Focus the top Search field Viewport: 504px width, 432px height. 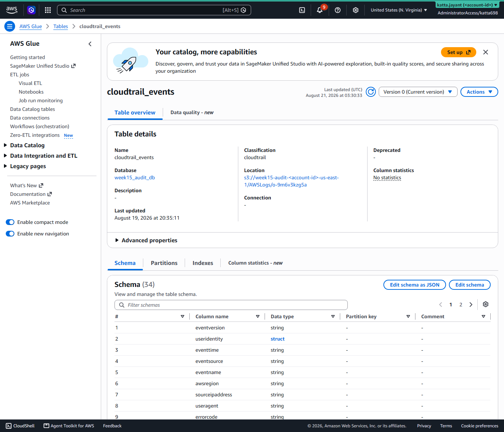[154, 10]
